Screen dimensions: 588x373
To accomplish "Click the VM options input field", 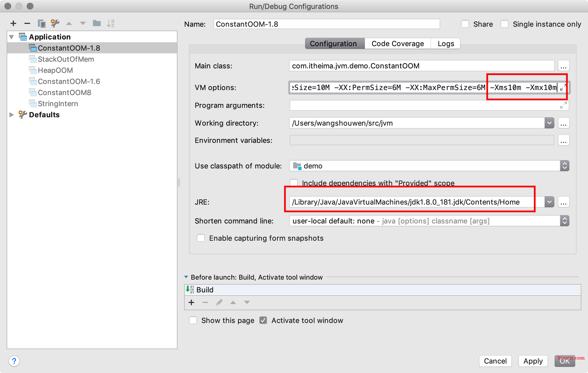I will [427, 87].
